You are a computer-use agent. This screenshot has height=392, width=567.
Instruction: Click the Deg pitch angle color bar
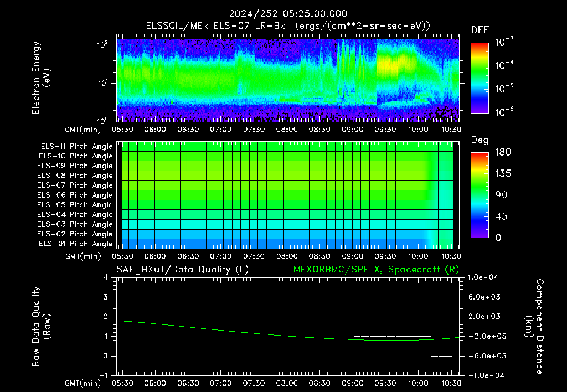click(480, 195)
